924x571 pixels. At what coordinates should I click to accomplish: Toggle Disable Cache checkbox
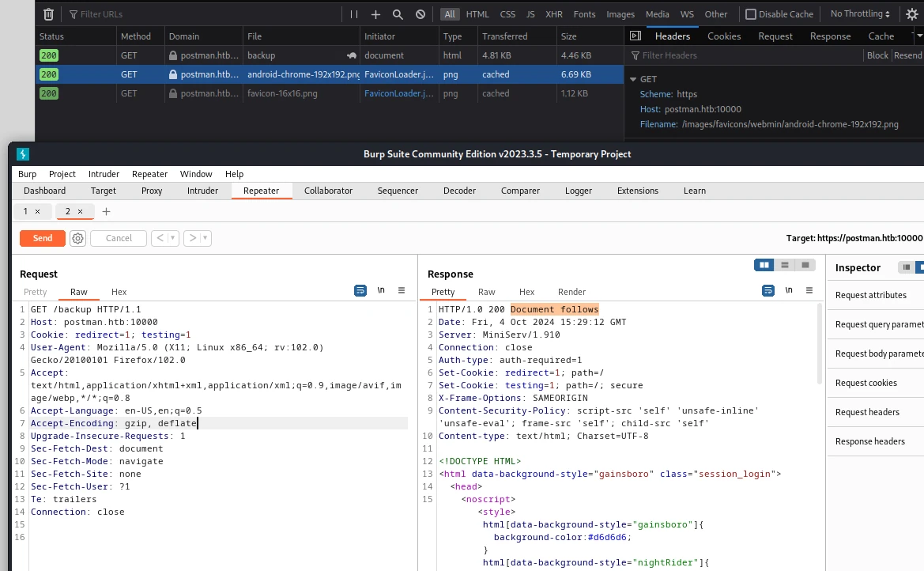[751, 14]
